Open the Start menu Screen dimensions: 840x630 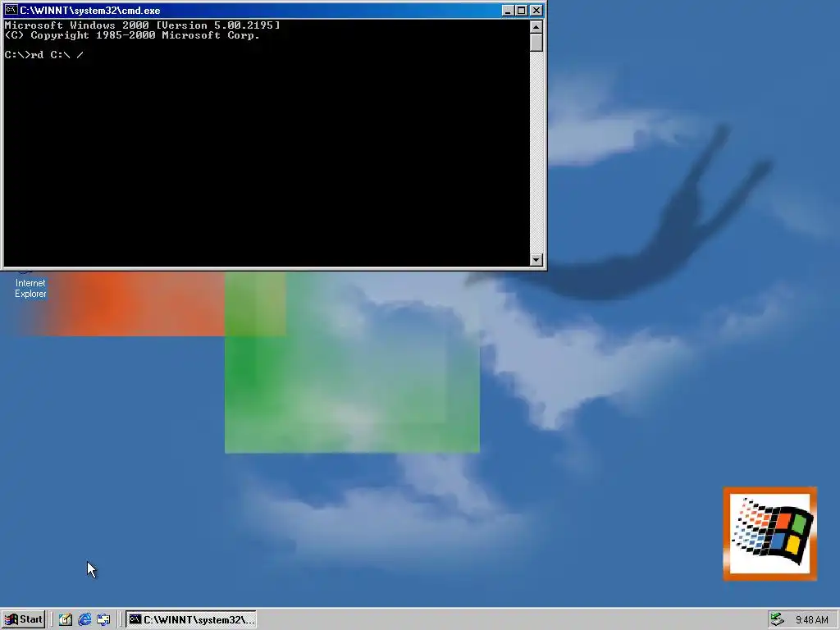click(23, 619)
